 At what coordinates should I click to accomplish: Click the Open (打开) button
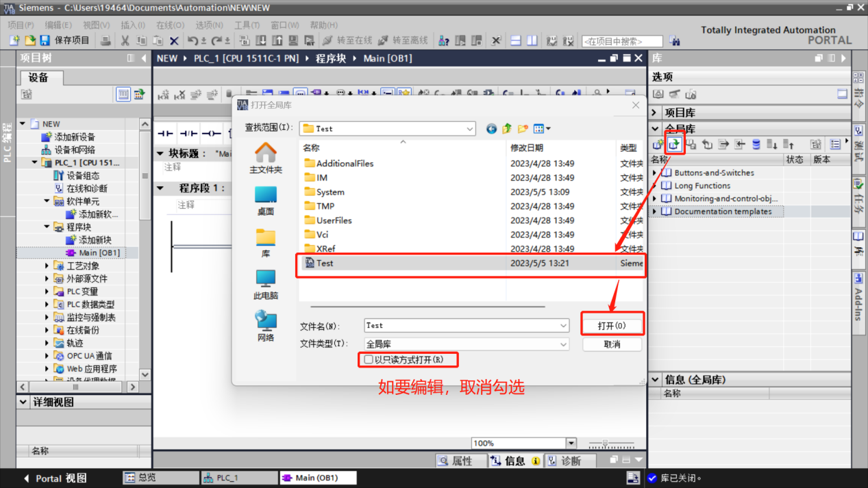[x=612, y=326]
